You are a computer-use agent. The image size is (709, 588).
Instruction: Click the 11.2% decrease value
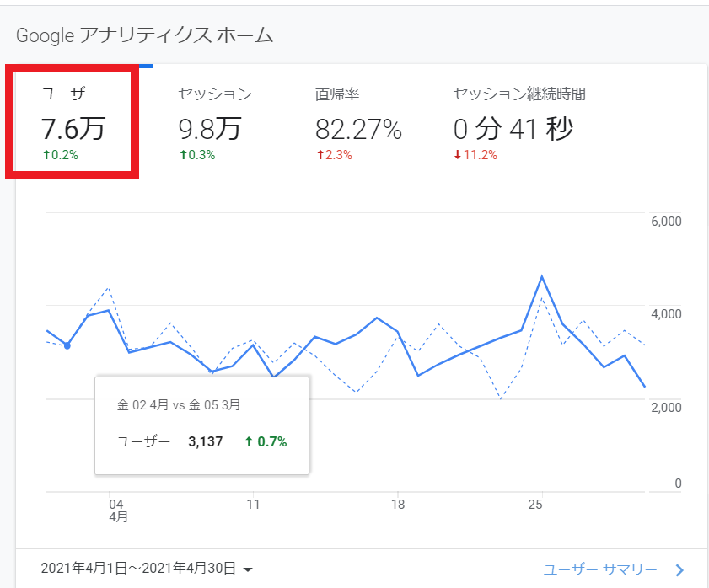tap(475, 155)
